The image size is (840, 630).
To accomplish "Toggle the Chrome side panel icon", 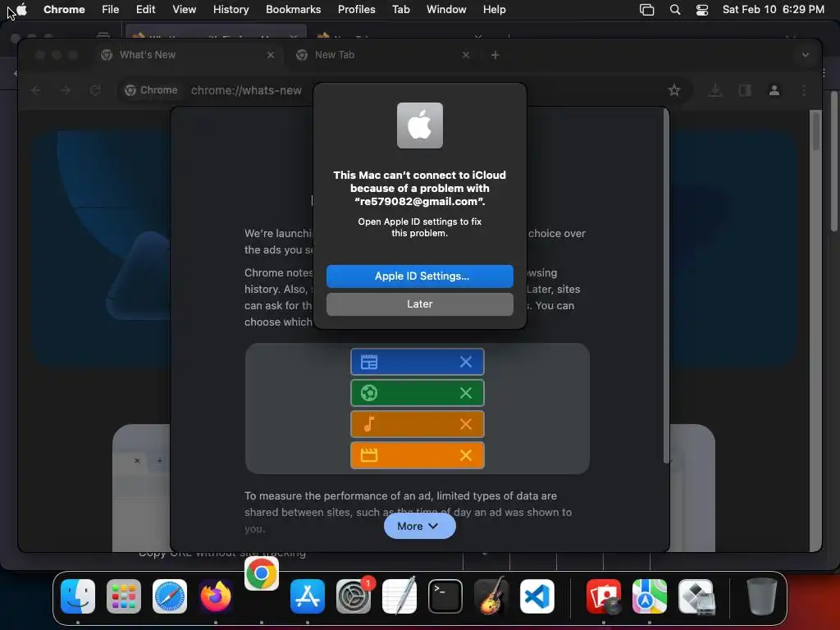I will [x=745, y=90].
